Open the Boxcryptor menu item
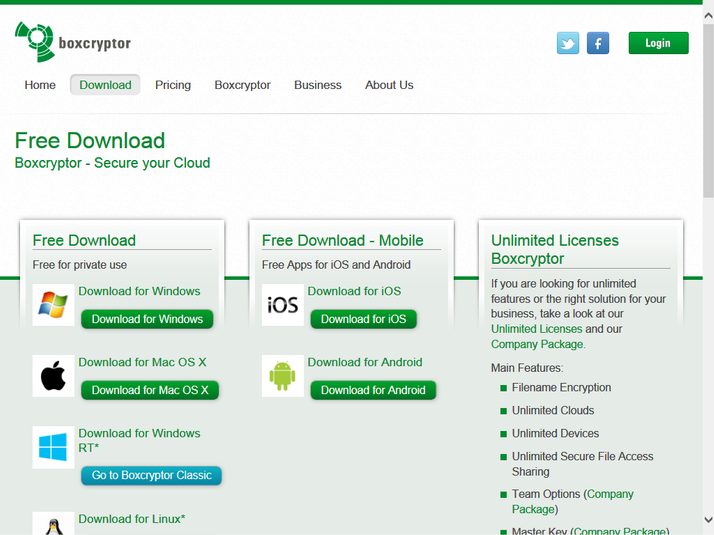714x535 pixels. (242, 85)
